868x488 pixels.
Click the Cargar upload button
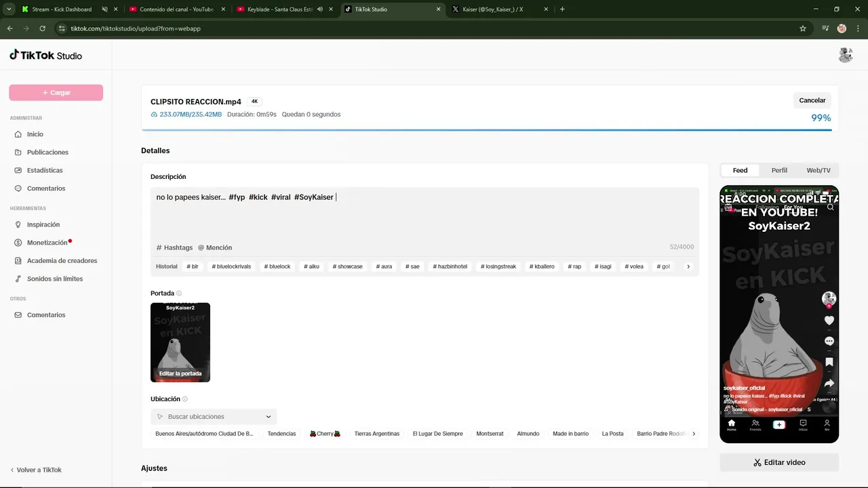[56, 93]
